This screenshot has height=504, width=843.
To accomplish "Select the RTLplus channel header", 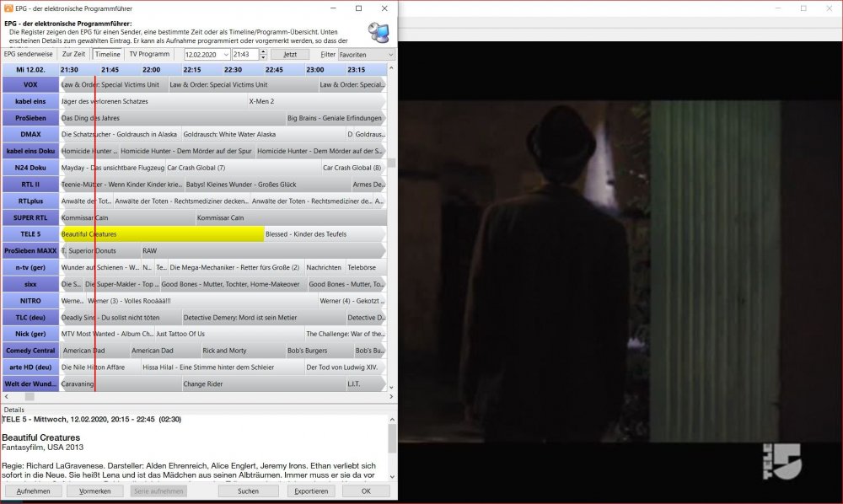I will pos(30,201).
